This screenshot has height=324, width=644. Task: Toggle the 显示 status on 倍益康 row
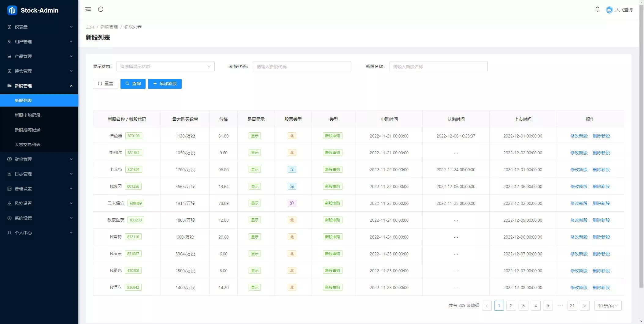(255, 136)
